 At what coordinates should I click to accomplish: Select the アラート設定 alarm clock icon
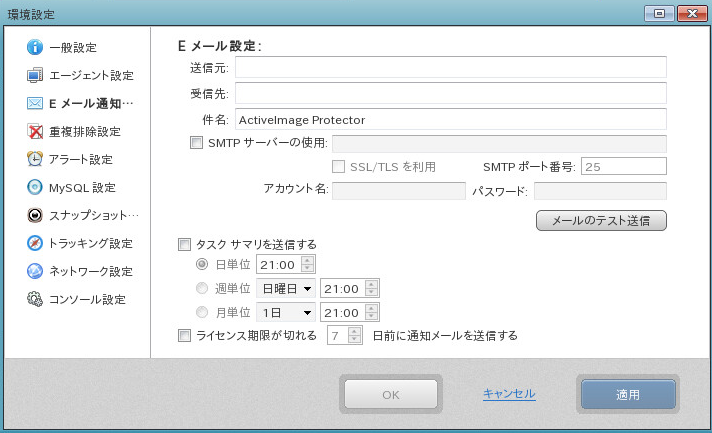coord(35,159)
